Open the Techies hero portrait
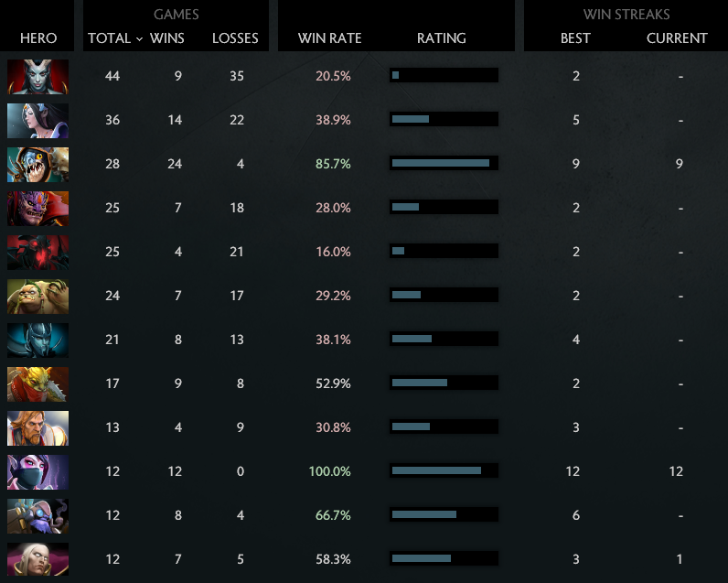728x583 pixels. pos(37,164)
